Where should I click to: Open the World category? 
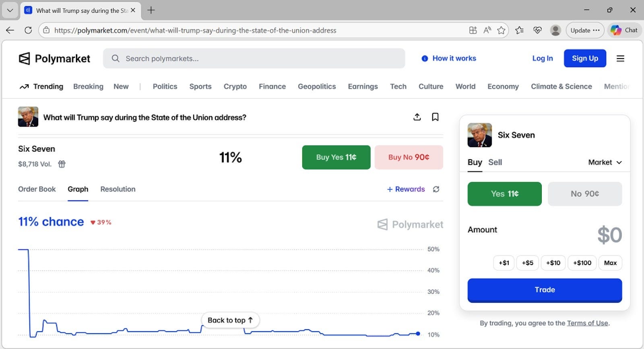pyautogui.click(x=466, y=86)
